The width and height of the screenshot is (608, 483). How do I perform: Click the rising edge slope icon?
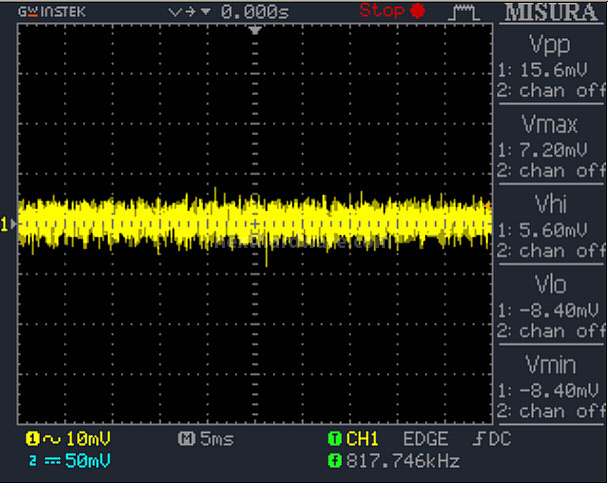click(x=478, y=439)
